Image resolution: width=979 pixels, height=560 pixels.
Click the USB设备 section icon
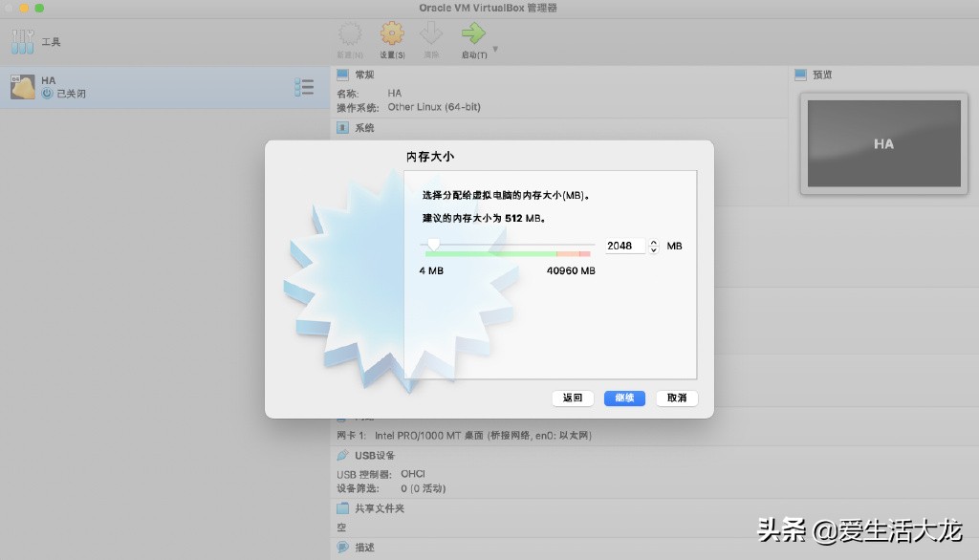341,455
